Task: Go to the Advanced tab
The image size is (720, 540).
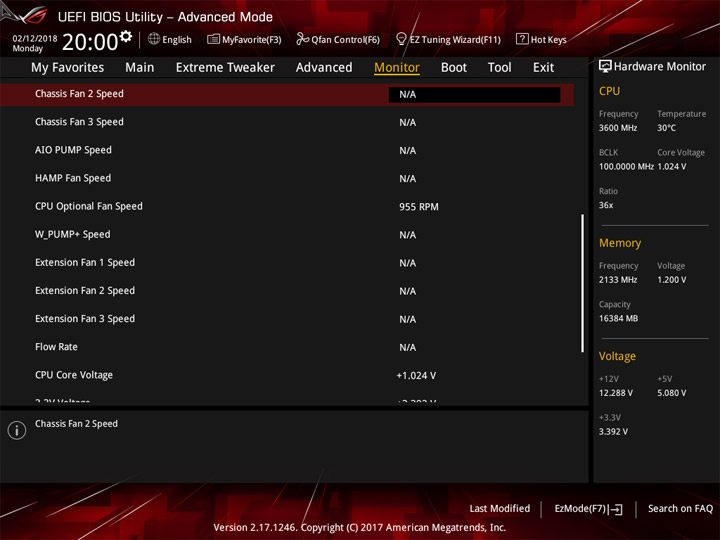Action: [324, 68]
